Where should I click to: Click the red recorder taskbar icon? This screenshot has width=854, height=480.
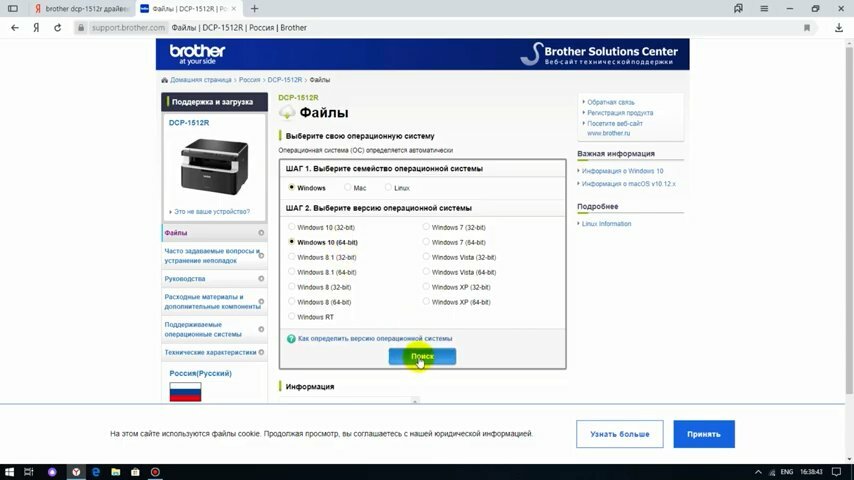[155, 472]
